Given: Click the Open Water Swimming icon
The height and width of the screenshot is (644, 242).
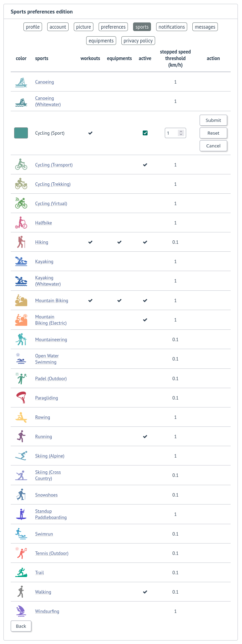Looking at the screenshot, I should pos(21,358).
